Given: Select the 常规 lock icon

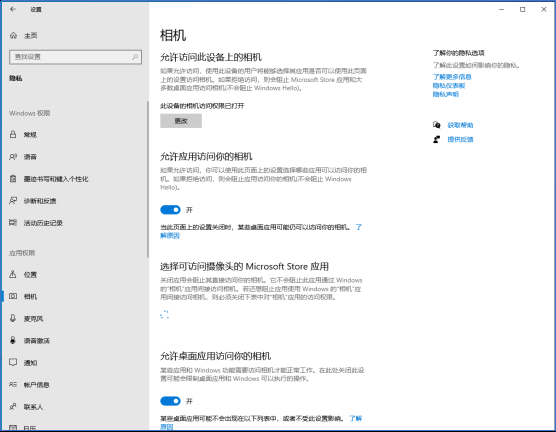Looking at the screenshot, I should [x=13, y=134].
